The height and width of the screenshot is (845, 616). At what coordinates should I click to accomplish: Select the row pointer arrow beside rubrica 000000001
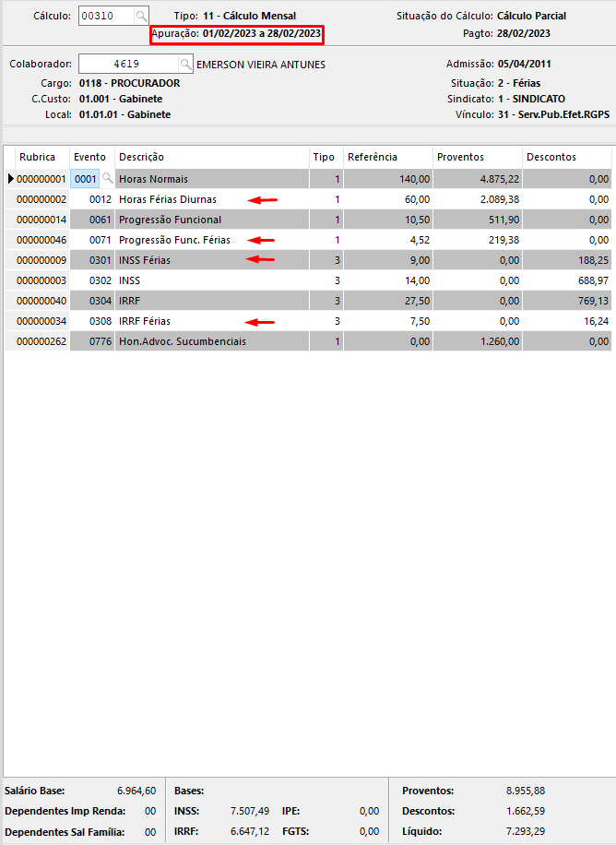10,179
